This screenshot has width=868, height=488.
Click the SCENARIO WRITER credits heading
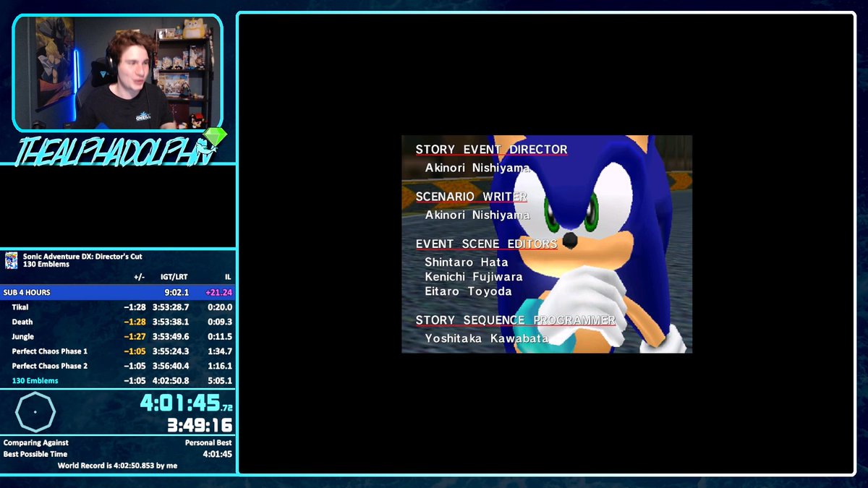tap(471, 197)
